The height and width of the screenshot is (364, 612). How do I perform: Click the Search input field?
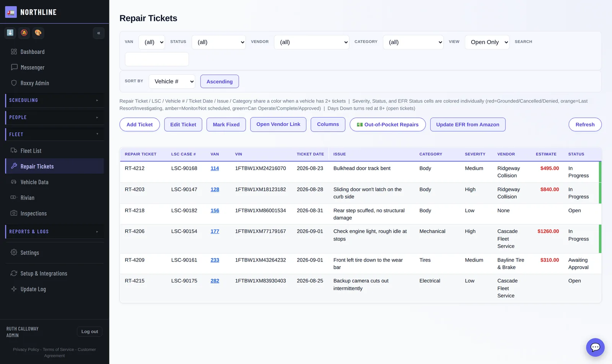157,59
